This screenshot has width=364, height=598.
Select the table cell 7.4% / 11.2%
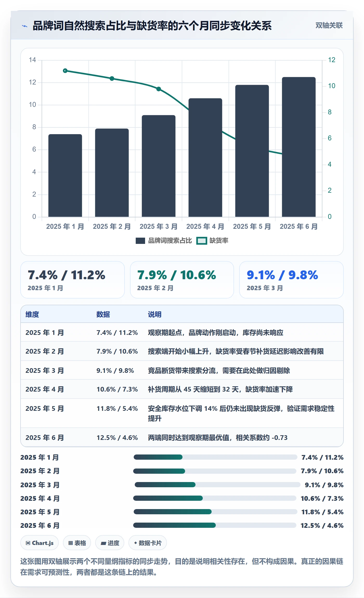(x=117, y=333)
